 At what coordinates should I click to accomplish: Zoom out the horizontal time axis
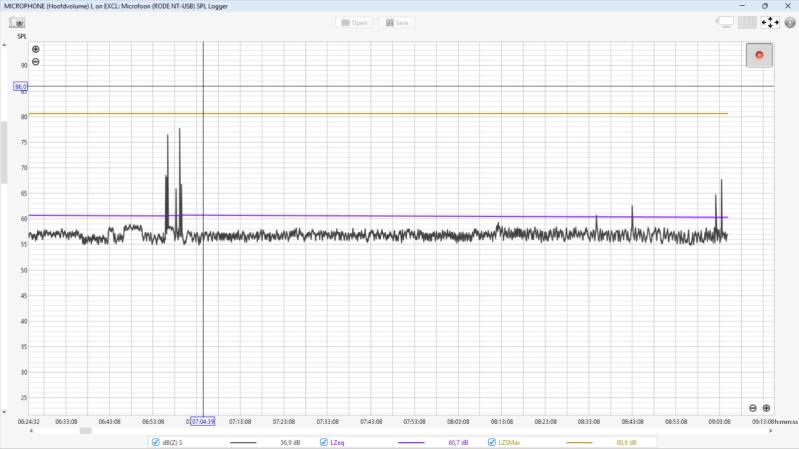click(x=753, y=408)
